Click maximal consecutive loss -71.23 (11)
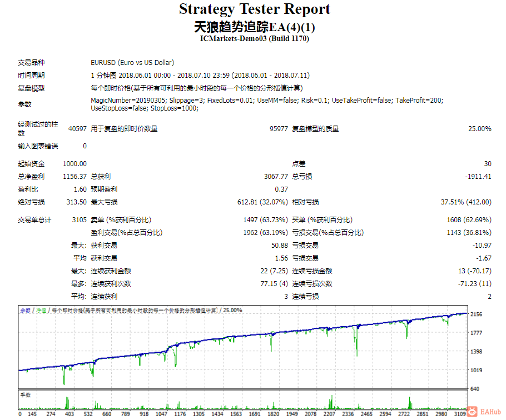Viewport: 506px width, 420px height. 475,284
